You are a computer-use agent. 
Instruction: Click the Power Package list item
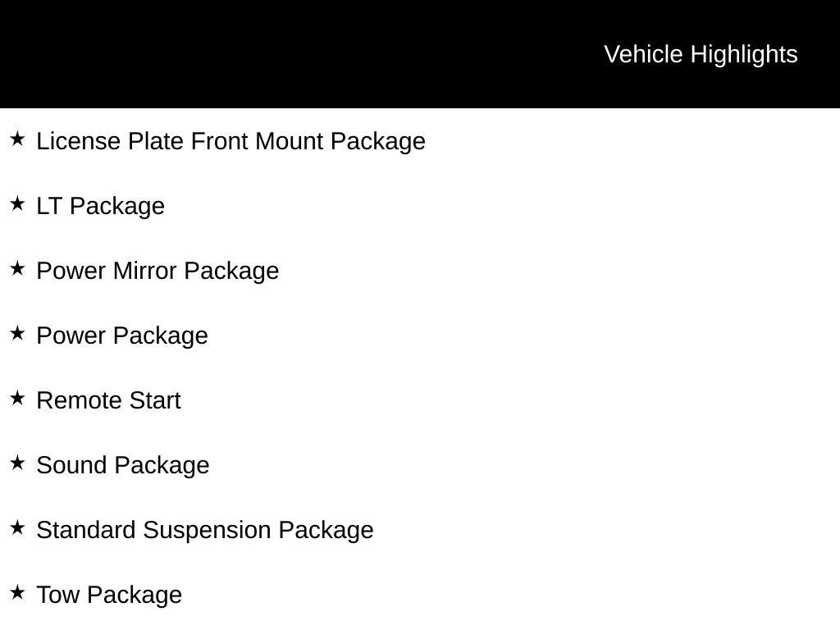(x=122, y=336)
